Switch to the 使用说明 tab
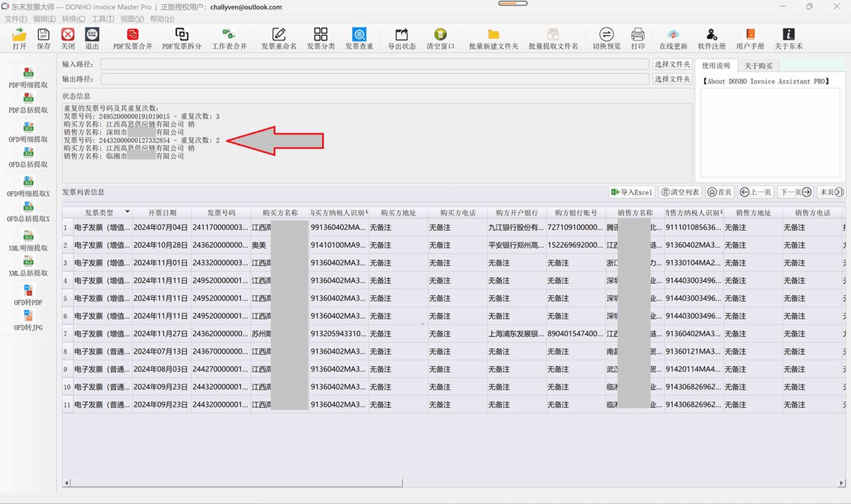The height and width of the screenshot is (504, 851). coord(716,66)
